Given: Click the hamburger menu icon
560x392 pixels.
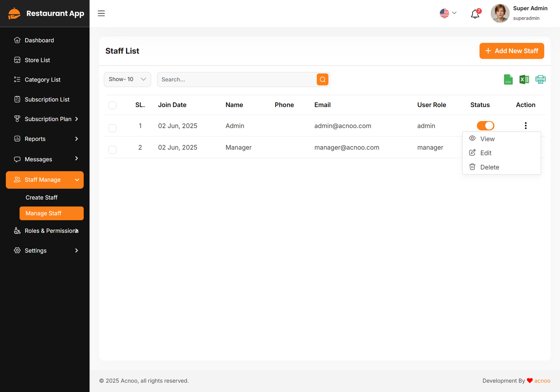Looking at the screenshot, I should click(x=101, y=13).
